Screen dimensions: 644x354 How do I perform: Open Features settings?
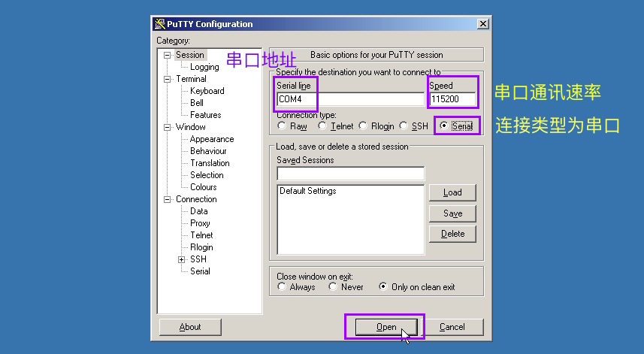(x=205, y=114)
